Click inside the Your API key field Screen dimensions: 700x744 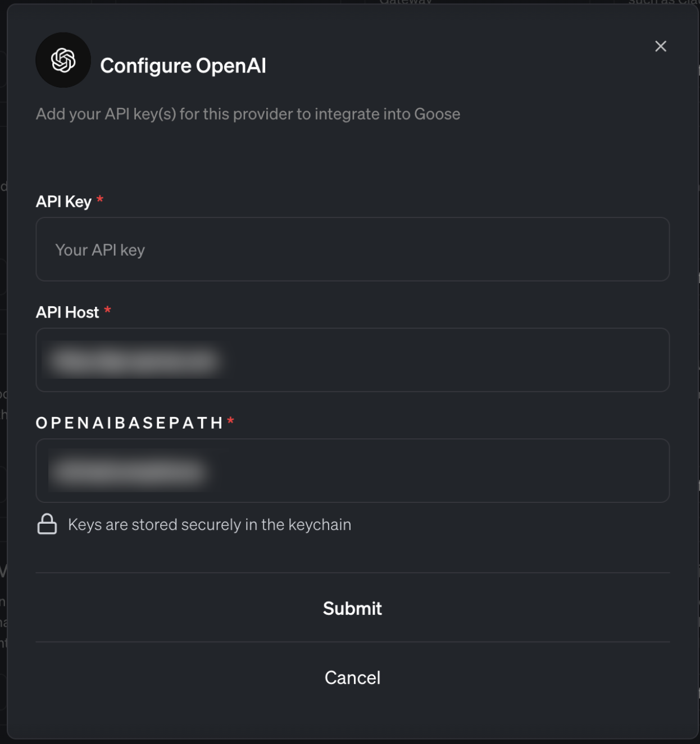pos(352,249)
